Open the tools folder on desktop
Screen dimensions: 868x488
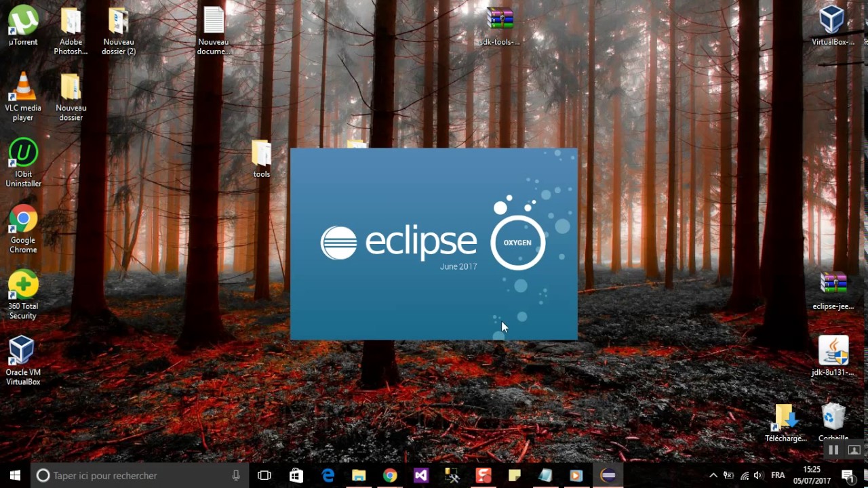(262, 159)
